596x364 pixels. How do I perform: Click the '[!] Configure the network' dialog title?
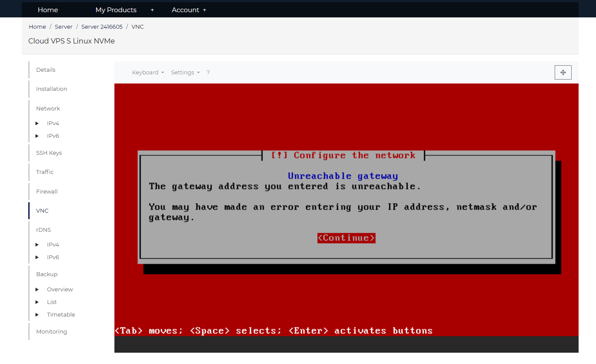[343, 156]
